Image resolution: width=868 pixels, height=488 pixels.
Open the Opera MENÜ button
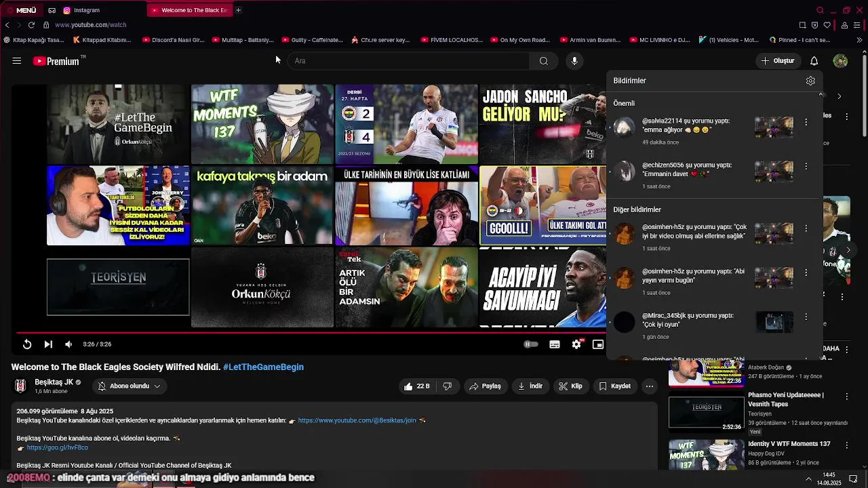click(22, 10)
